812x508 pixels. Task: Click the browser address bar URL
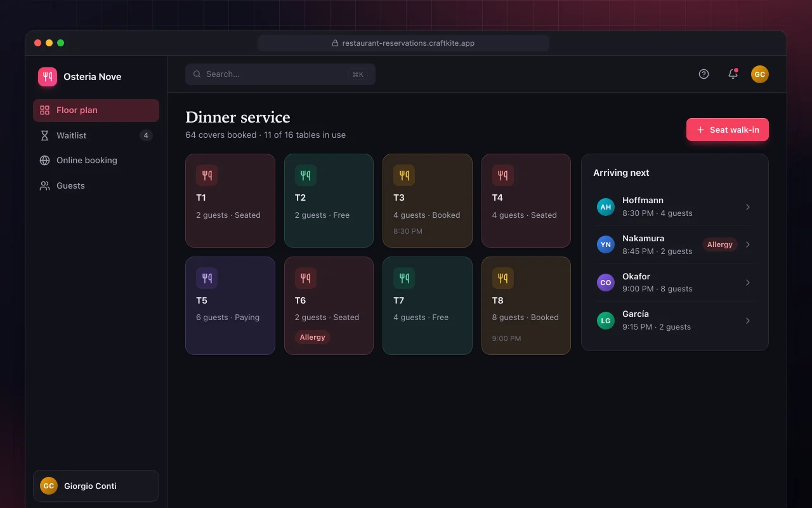403,43
